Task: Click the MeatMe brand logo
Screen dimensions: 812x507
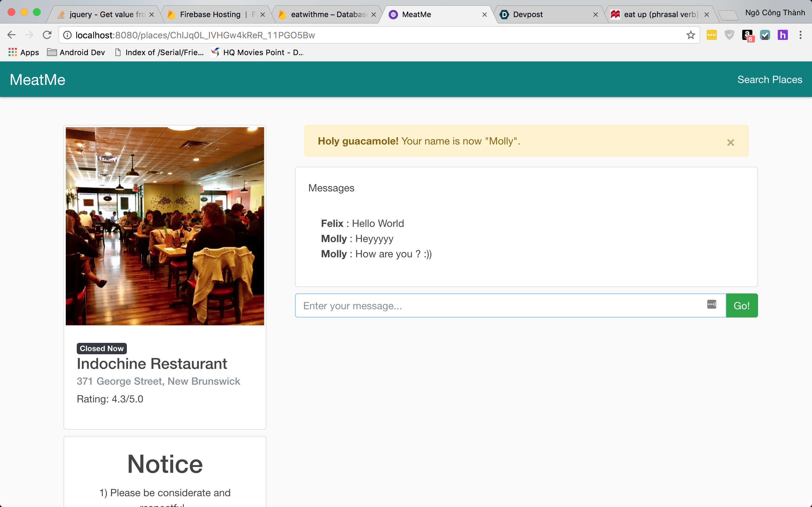Action: (37, 80)
